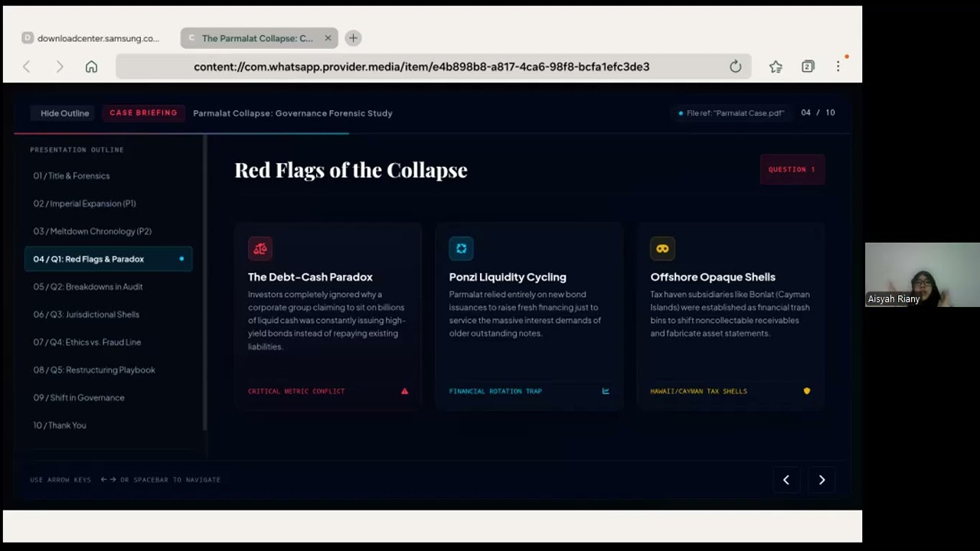Click the Case Briefing badge
The width and height of the screenshot is (980, 551).
click(x=143, y=113)
